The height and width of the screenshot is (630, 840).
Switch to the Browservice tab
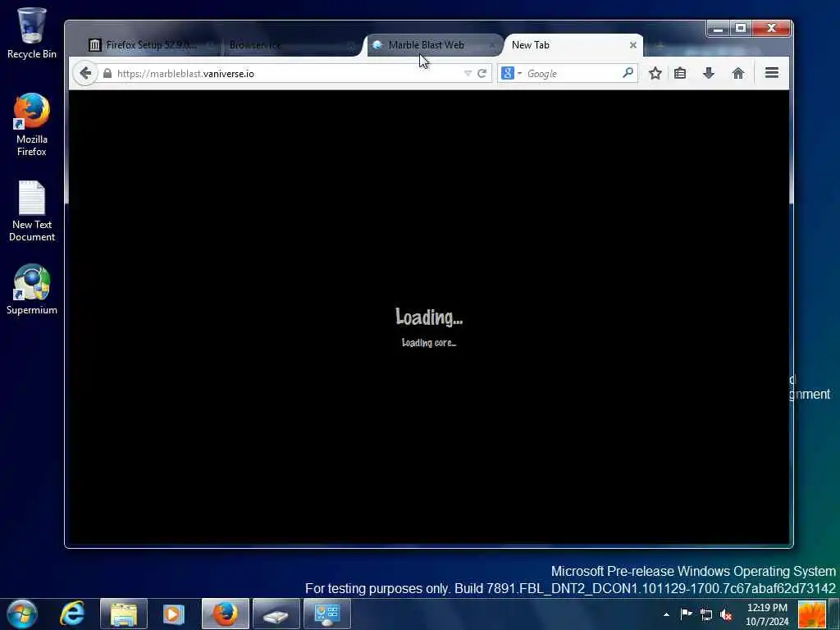tap(292, 45)
